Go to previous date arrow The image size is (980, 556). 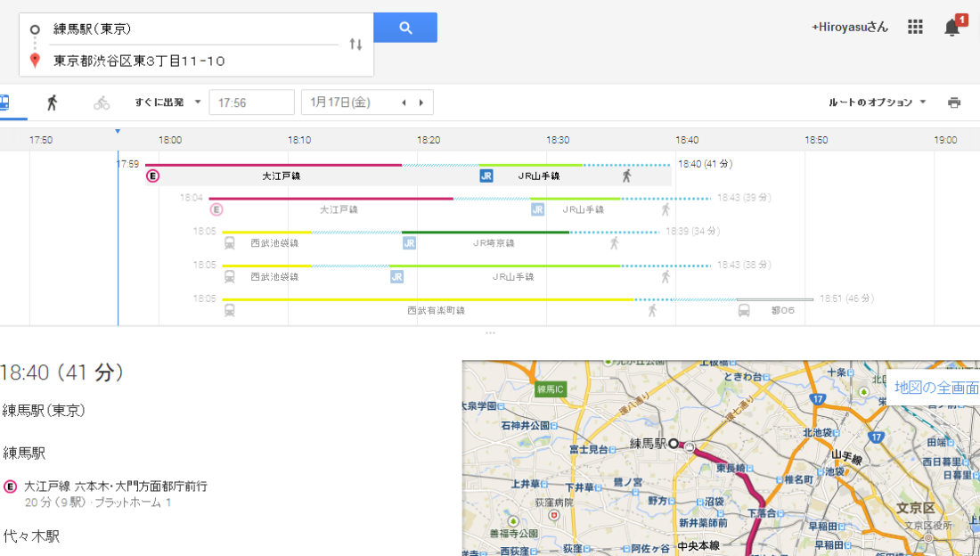[x=404, y=102]
